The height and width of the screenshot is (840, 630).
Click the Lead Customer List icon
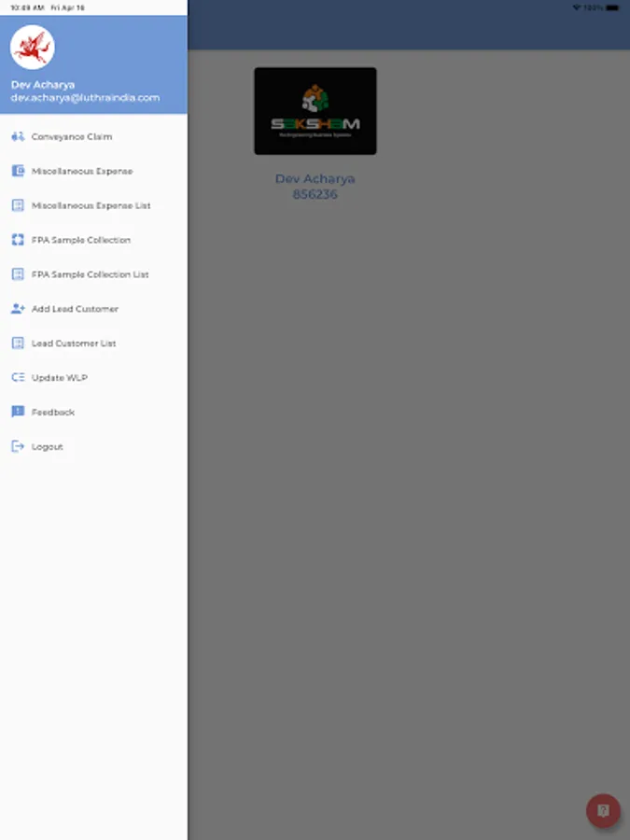18,343
